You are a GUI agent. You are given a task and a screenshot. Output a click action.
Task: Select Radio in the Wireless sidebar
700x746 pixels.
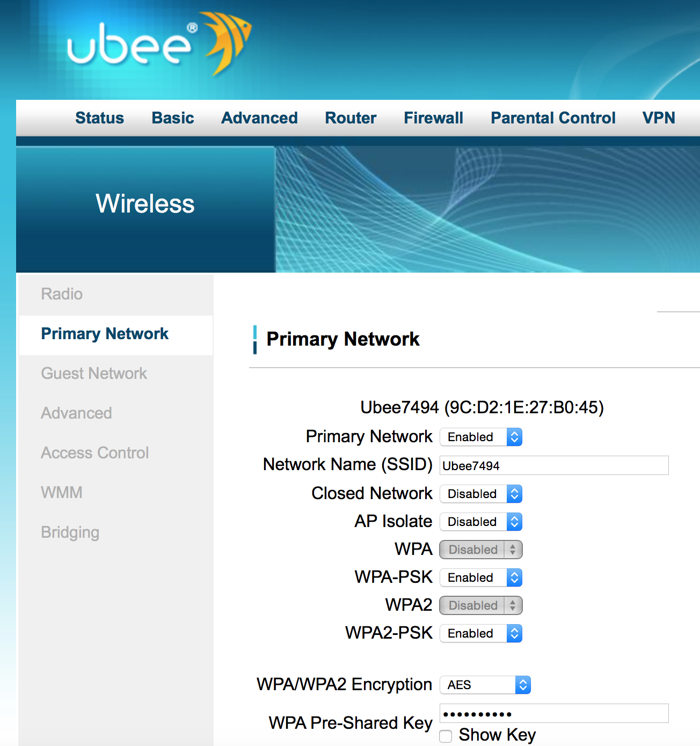(x=62, y=294)
